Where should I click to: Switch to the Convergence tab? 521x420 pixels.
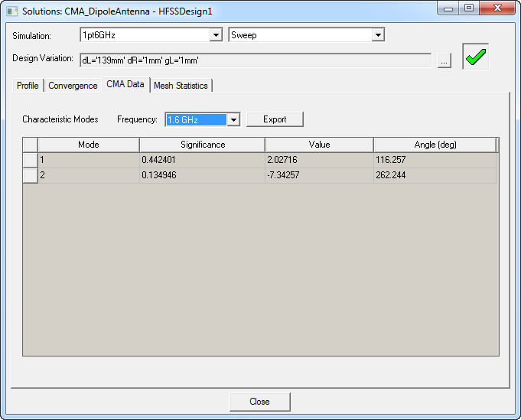pos(73,86)
